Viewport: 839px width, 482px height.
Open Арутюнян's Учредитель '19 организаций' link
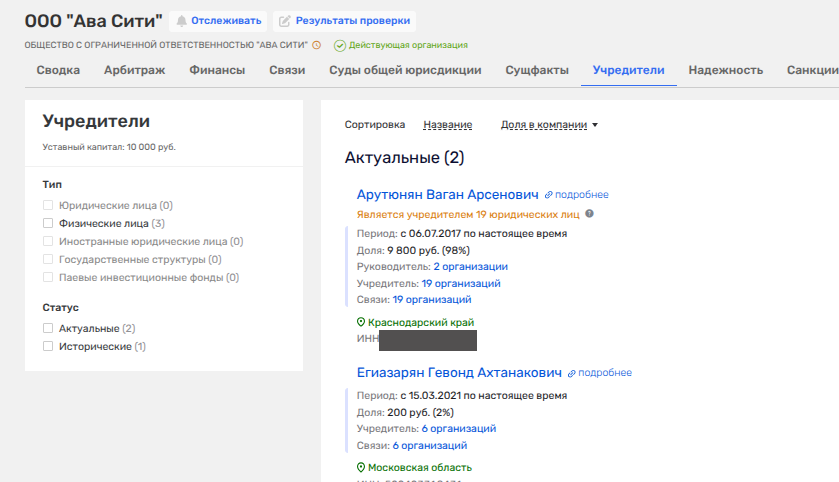click(461, 284)
